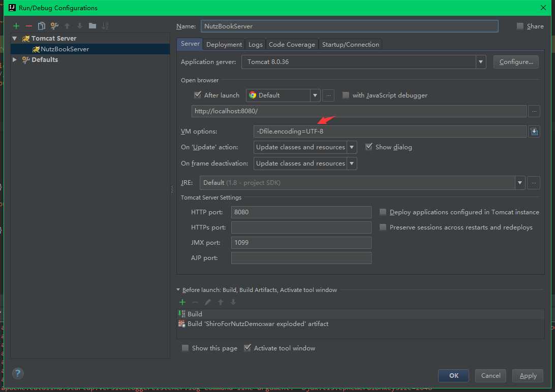
Task: Click HTTP port field showing 8080
Action: point(301,212)
